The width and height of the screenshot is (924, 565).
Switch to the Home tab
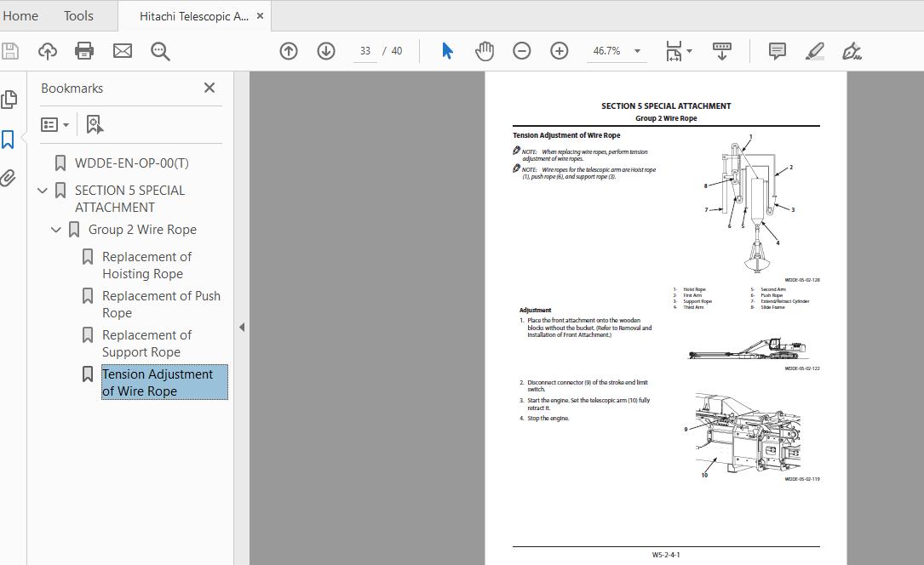coord(20,16)
